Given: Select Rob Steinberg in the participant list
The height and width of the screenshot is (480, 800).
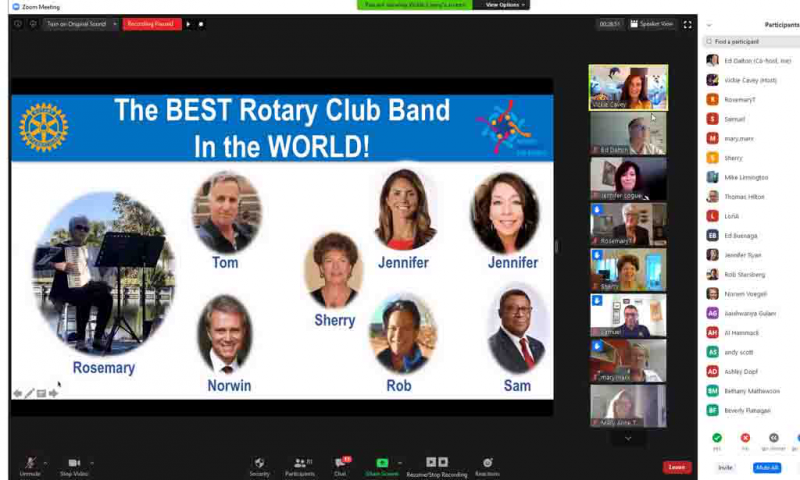Looking at the screenshot, I should pyautogui.click(x=753, y=274).
